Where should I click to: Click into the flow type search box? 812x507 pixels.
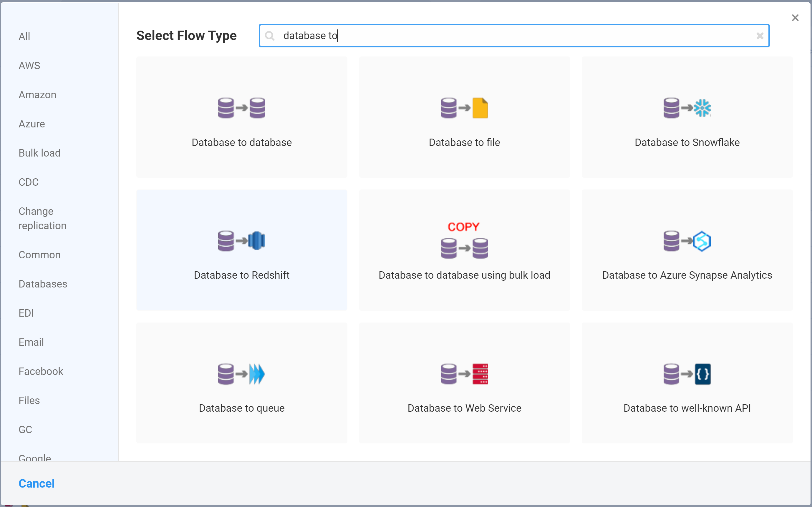tap(503, 36)
